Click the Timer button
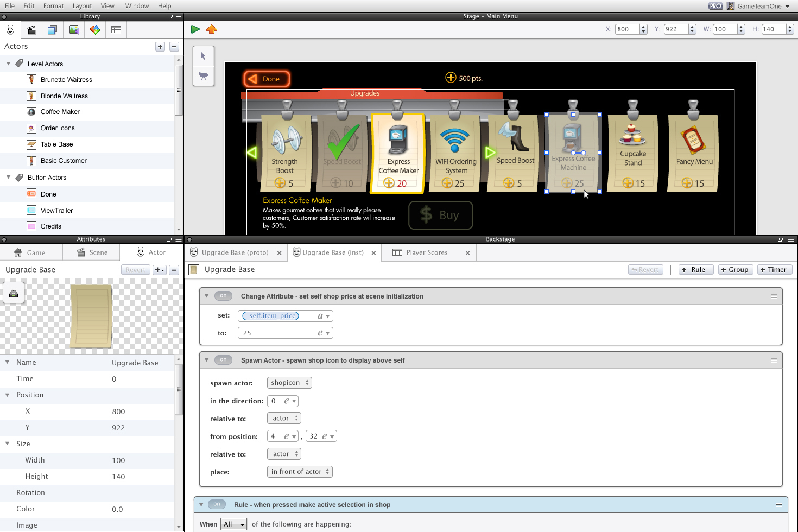 (774, 269)
